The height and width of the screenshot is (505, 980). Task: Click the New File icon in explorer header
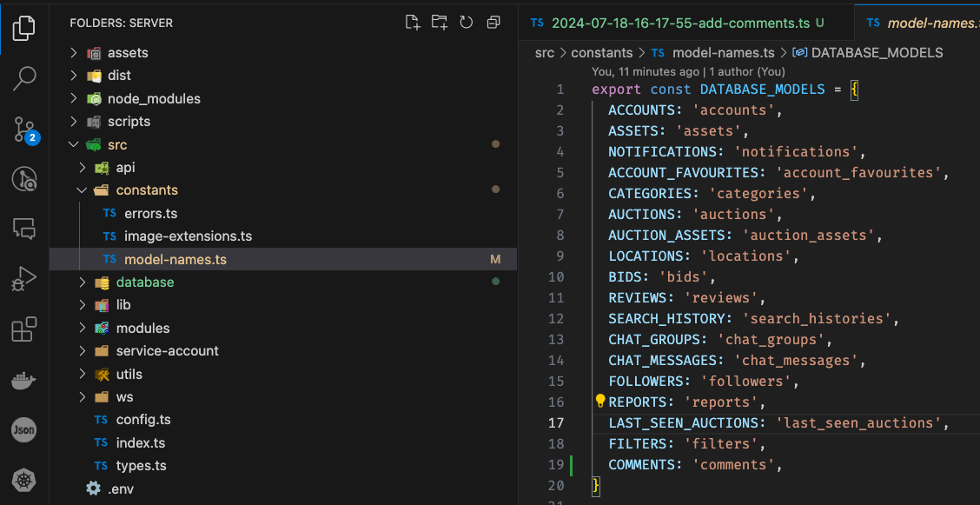pyautogui.click(x=413, y=23)
